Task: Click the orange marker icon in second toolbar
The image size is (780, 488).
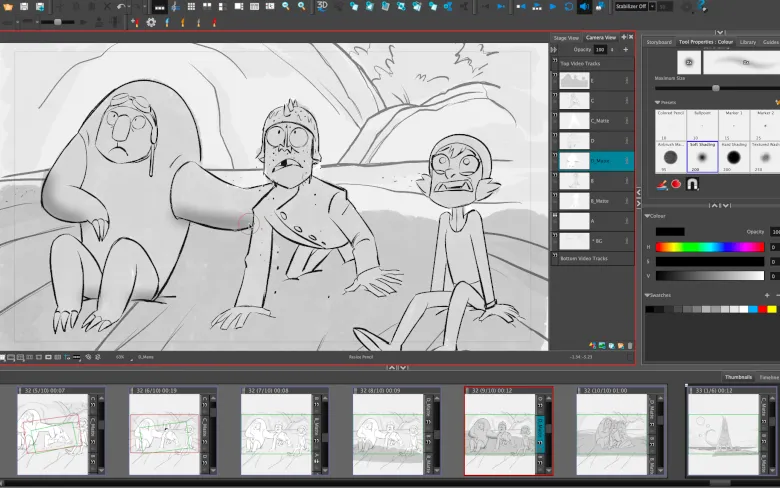Action: tap(183, 22)
